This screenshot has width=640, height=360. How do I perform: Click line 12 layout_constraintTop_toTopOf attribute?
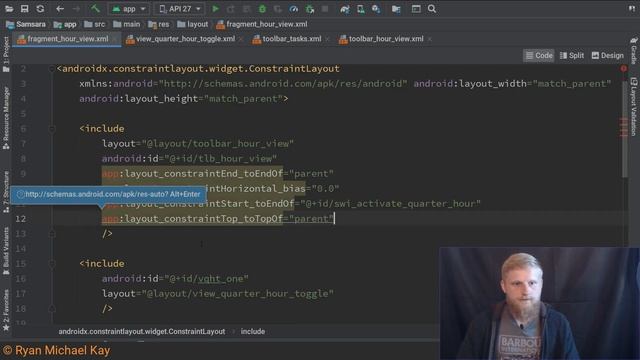pos(192,219)
